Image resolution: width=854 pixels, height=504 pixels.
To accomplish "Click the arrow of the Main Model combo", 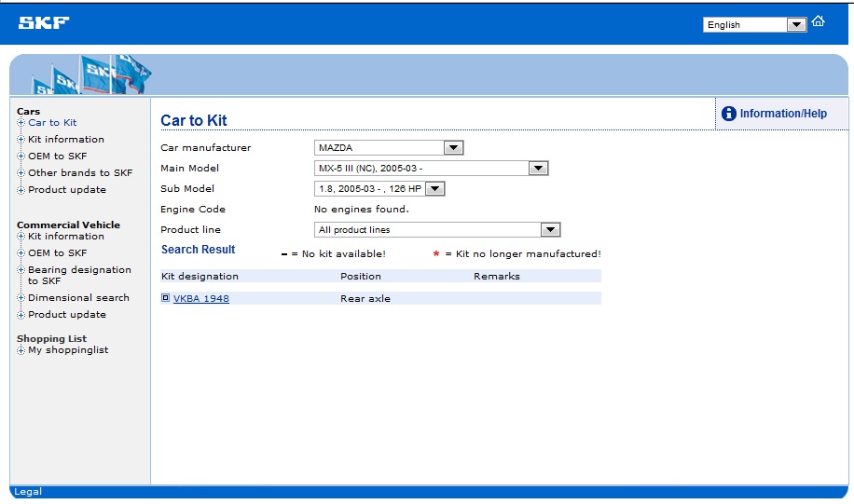I will [x=538, y=169].
